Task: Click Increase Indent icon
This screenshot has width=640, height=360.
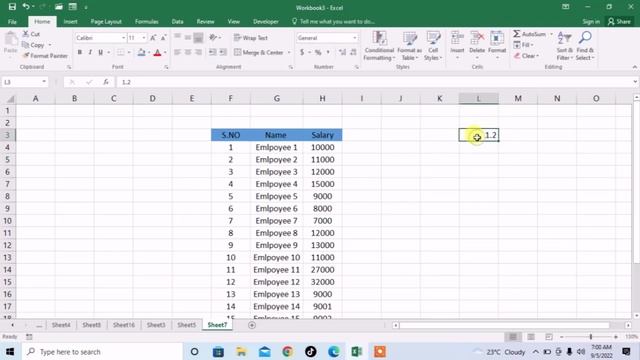Action: pyautogui.click(x=223, y=52)
